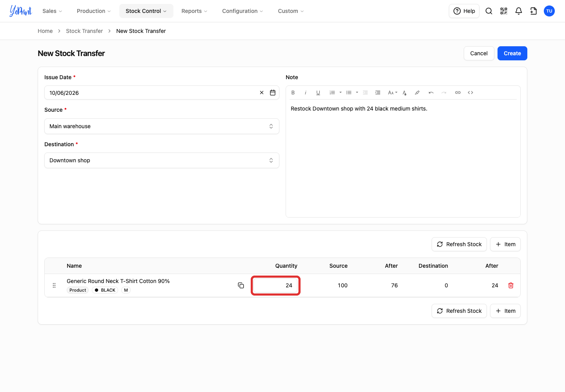Insert a numbered list in Note
Viewport: 565px width, 392px height.
click(x=332, y=93)
